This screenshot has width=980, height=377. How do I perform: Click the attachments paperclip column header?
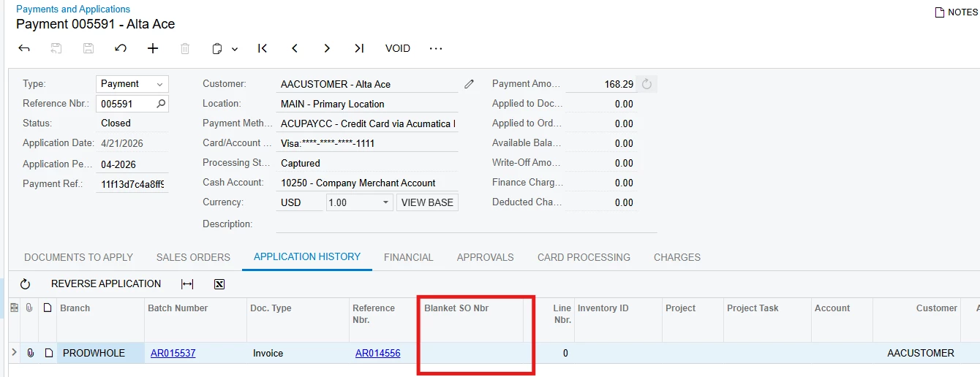29,308
